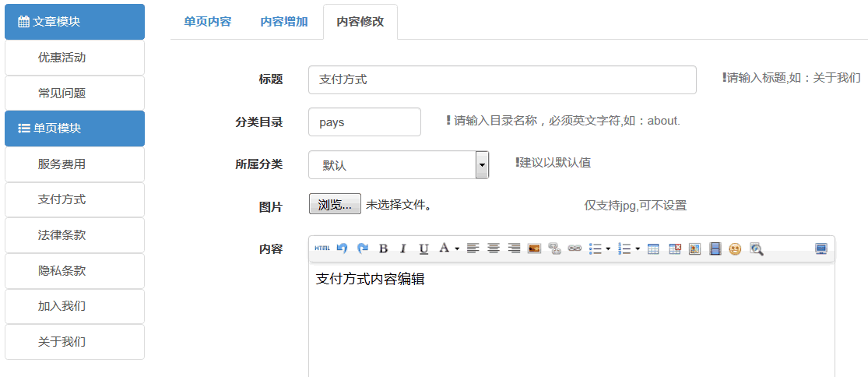Open the emoticon smiley picker
This screenshot has height=377, width=868.
click(x=735, y=248)
